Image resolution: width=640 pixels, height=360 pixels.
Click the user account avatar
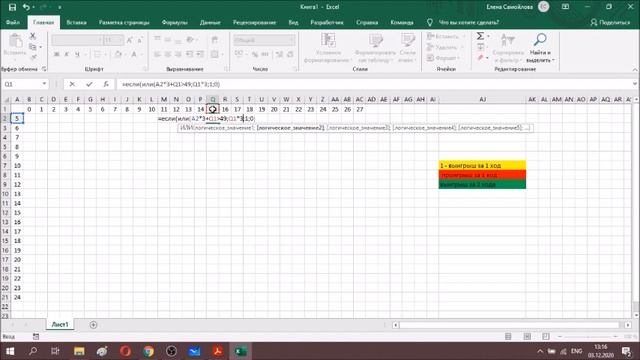point(543,7)
